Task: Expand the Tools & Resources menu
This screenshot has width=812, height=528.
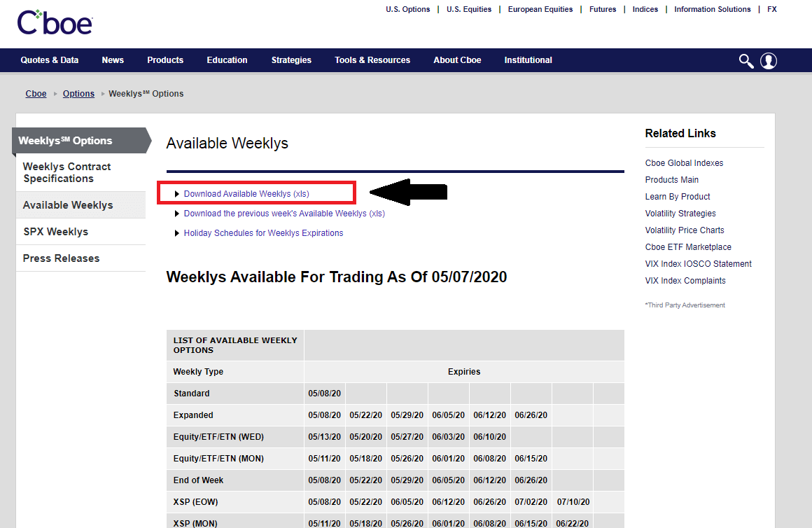Action: 372,60
